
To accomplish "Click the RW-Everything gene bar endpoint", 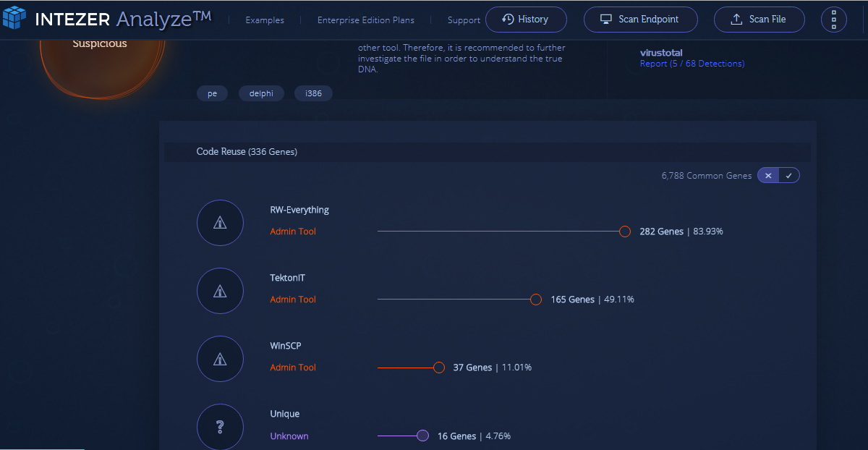I will 625,232.
